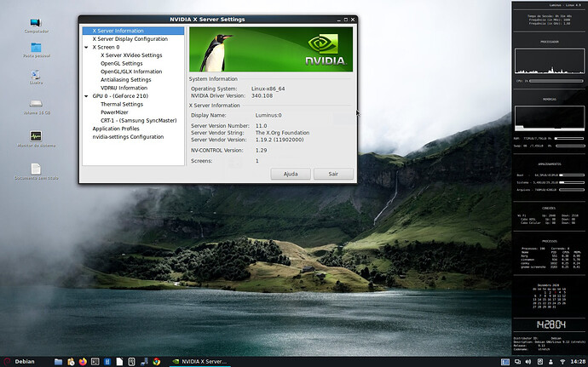The height and width of the screenshot is (367, 588).
Task: Launch Monitor do sistema desktop icon
Action: (x=36, y=137)
